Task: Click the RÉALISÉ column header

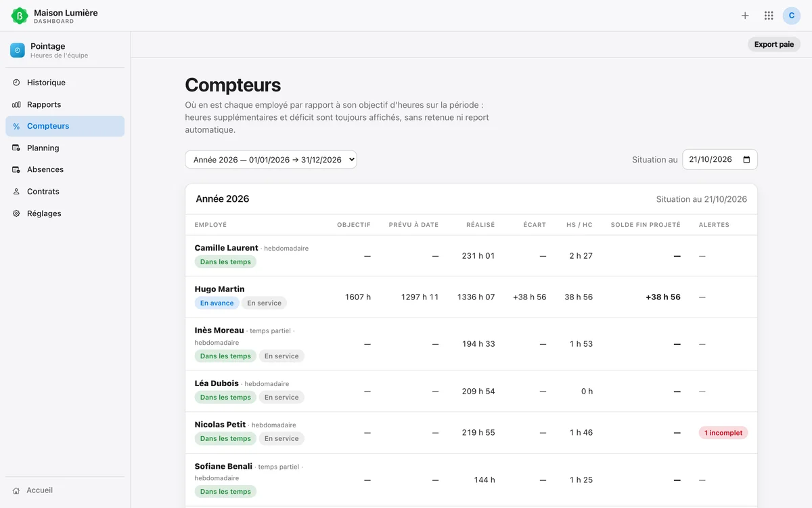Action: 480,225
